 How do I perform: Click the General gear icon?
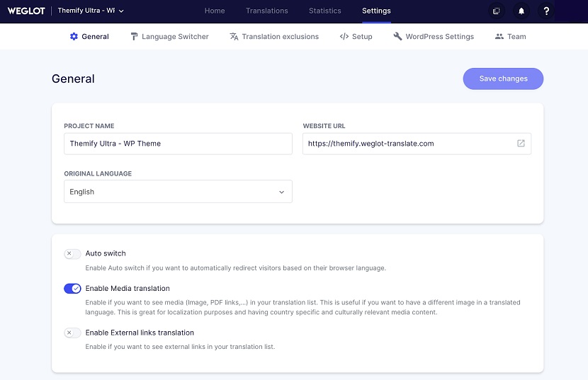[74, 36]
